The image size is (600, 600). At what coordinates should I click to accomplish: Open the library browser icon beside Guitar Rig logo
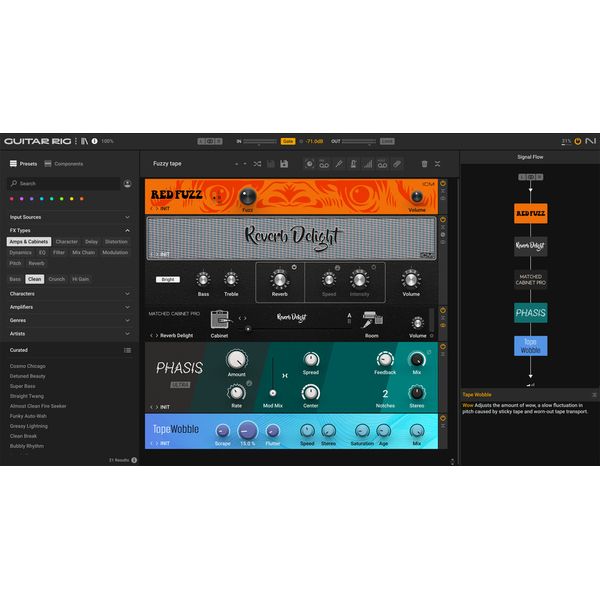point(84,141)
